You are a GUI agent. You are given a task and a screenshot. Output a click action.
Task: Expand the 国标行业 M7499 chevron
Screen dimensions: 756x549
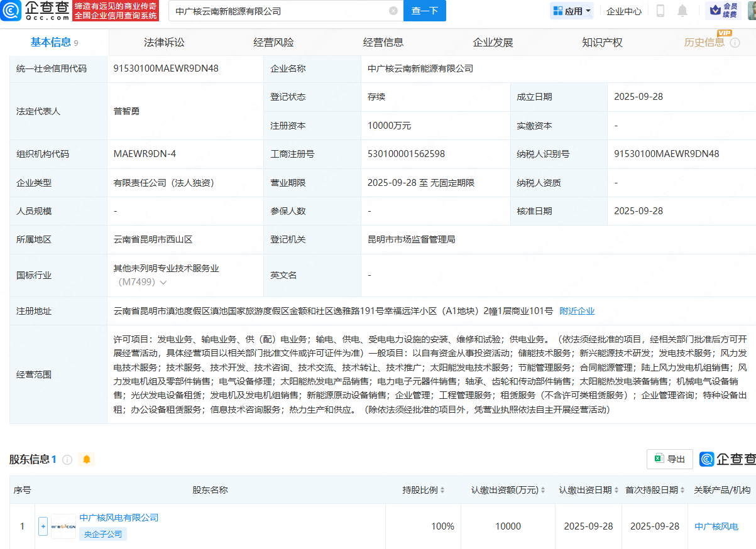[163, 283]
